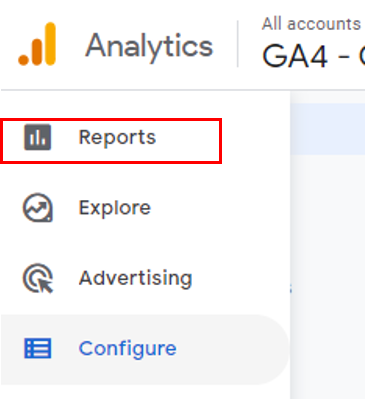Click the Analytics wordmark in the header
365x399 pixels.
click(x=149, y=47)
